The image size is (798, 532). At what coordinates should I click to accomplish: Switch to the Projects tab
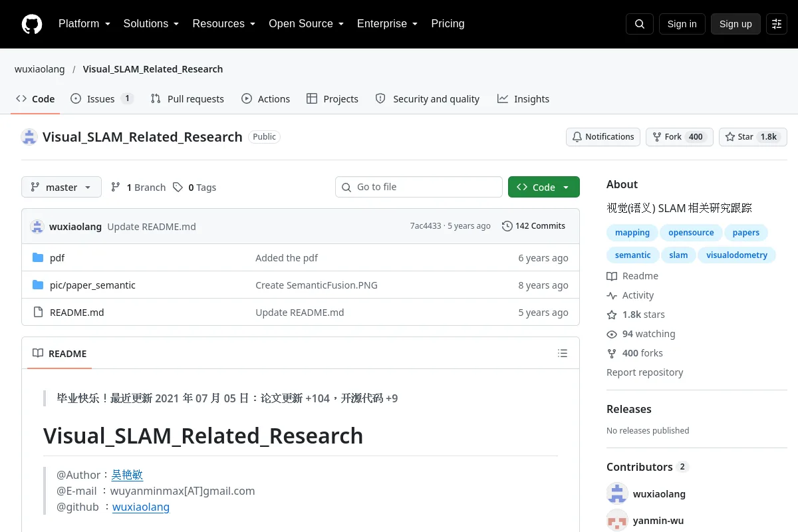(x=332, y=99)
